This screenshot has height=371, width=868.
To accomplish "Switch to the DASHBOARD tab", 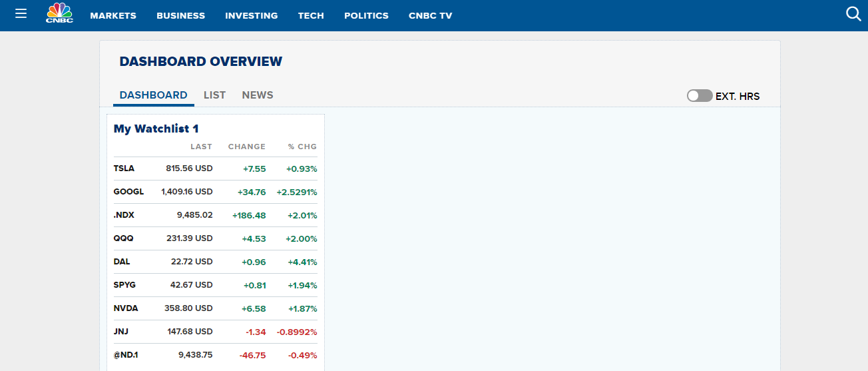I will (x=154, y=95).
